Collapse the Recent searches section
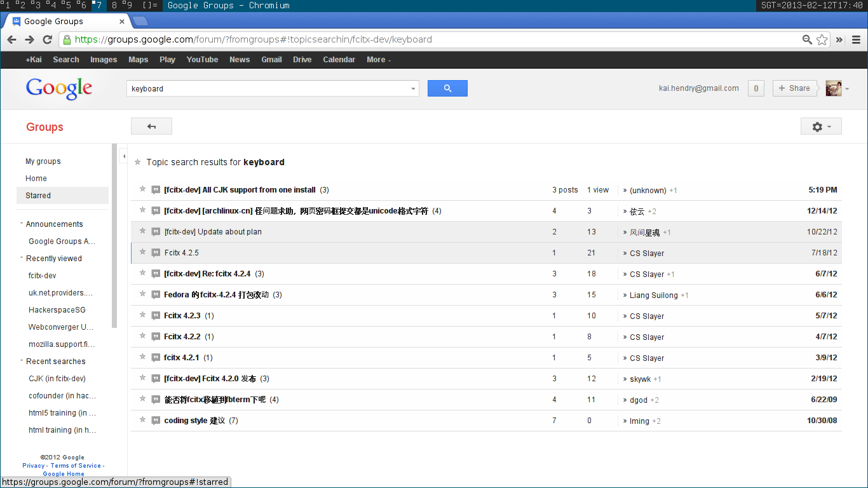The width and height of the screenshot is (868, 488). 22,361
